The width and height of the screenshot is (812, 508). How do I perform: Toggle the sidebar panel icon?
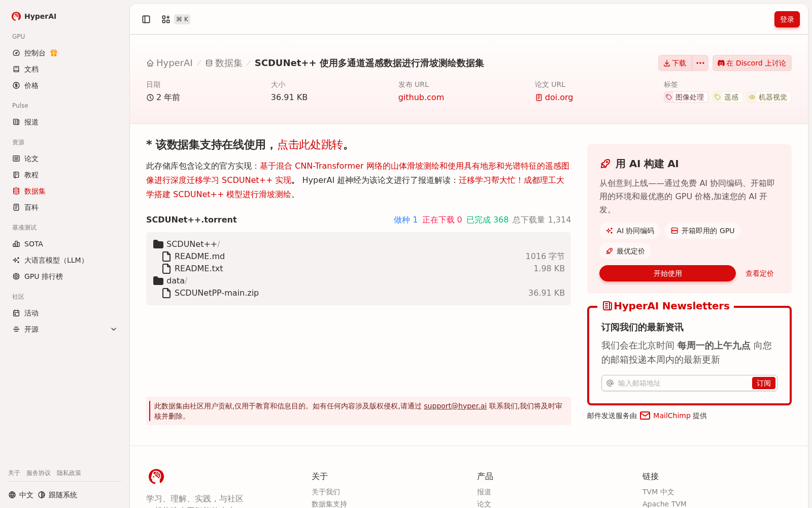point(146,19)
